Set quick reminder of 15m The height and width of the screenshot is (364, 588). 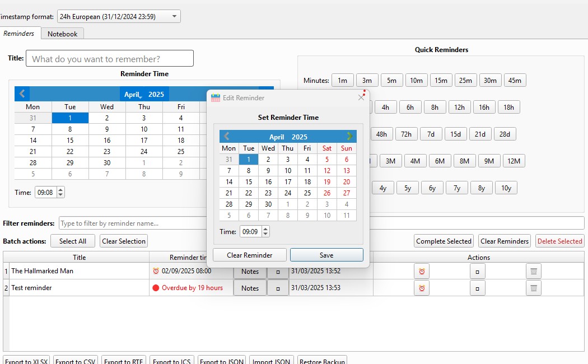coord(441,80)
